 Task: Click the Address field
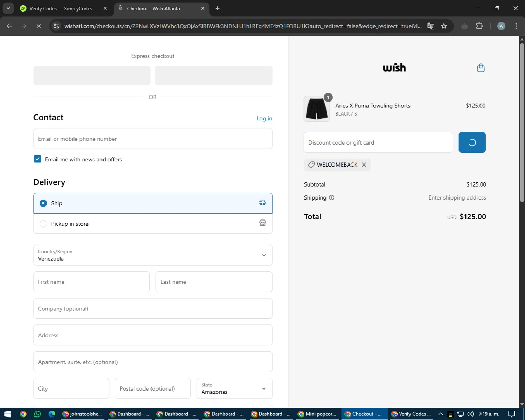coord(153,335)
